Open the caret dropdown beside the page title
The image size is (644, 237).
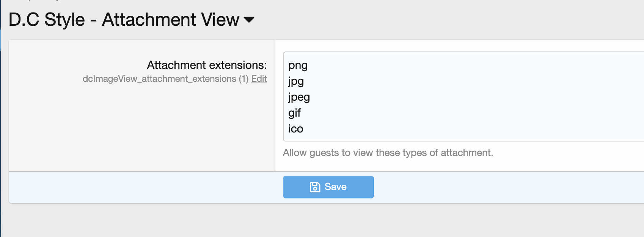pyautogui.click(x=249, y=20)
